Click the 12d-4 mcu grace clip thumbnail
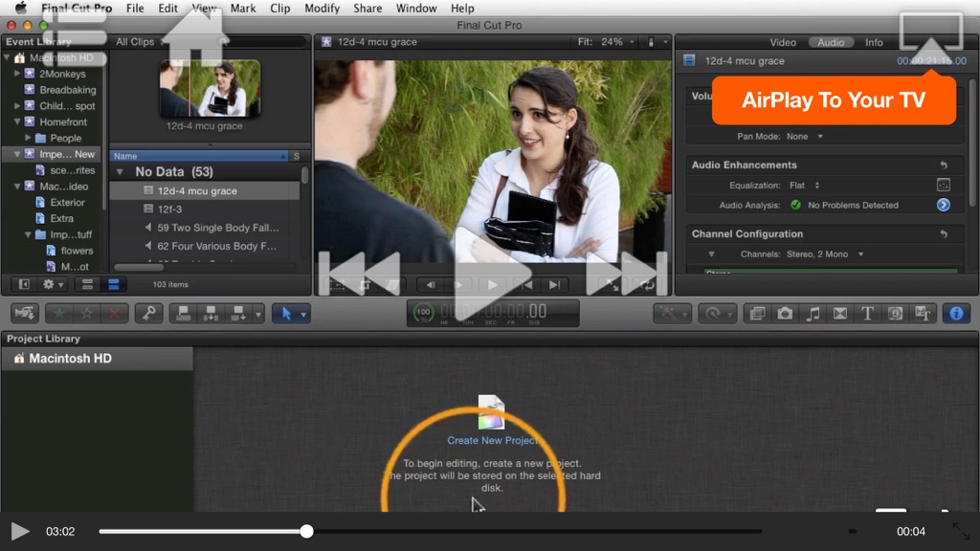 (210, 88)
